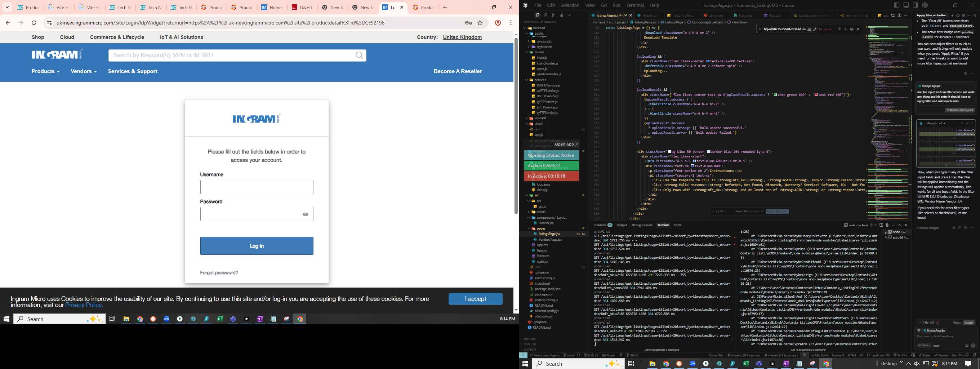Click inside the Username field
Screen dimensions: 980x369
(257, 187)
